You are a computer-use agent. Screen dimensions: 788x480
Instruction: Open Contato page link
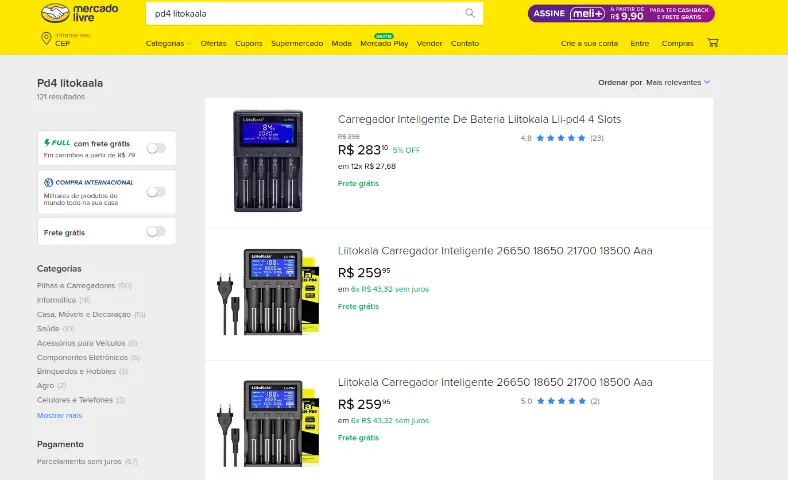tap(465, 44)
